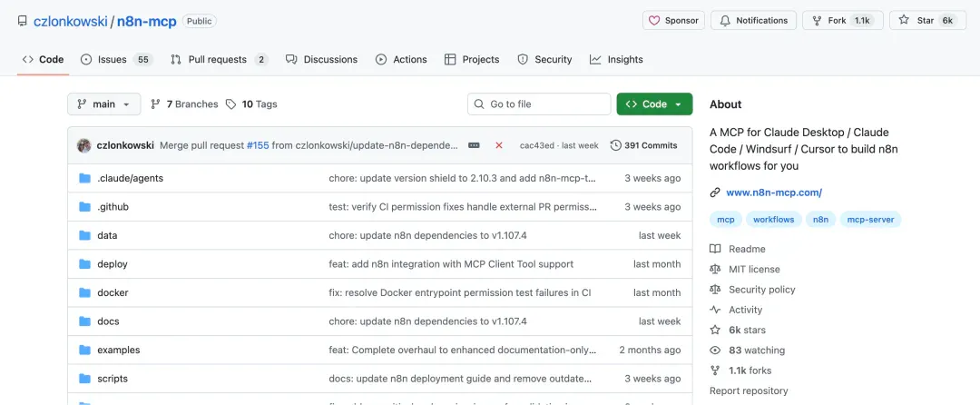This screenshot has height=405, width=980.
Task: Click the pulse icon next to Activity
Action: coord(715,310)
